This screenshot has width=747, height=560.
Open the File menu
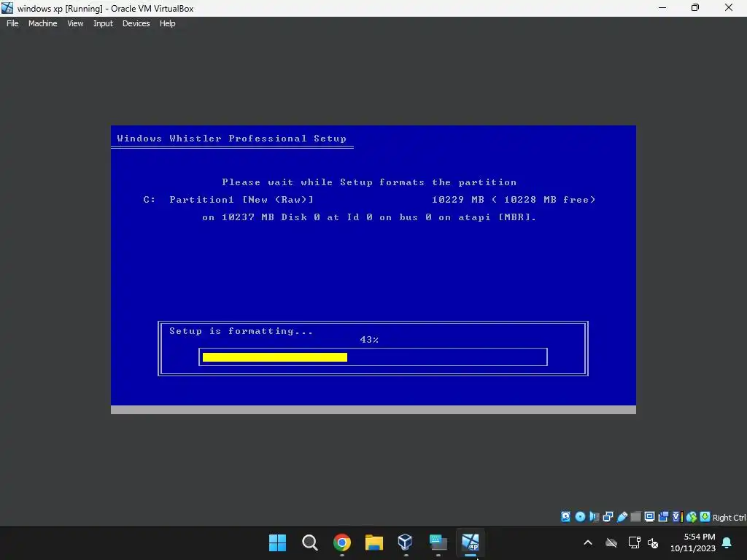point(12,23)
